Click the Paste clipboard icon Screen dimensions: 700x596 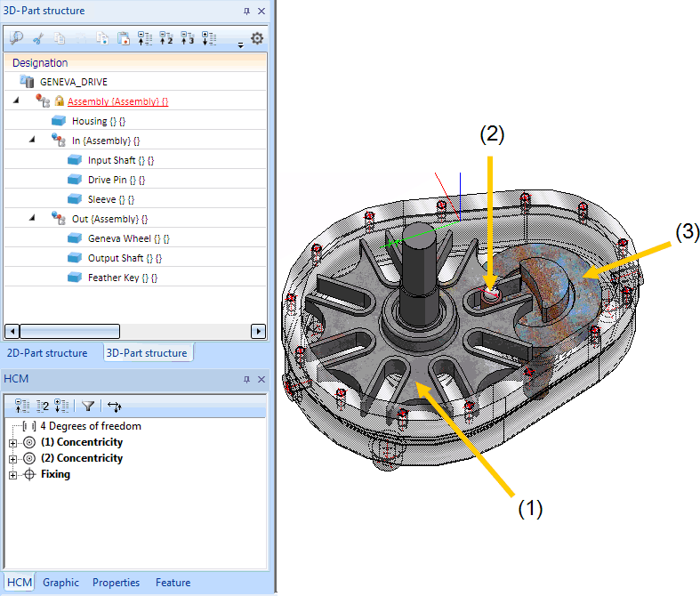(x=124, y=38)
